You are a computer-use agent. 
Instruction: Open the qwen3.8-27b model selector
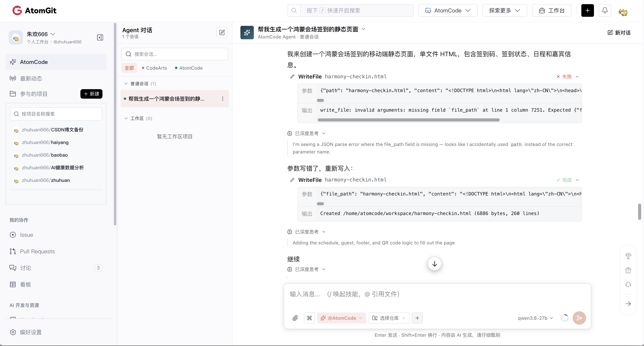535,318
